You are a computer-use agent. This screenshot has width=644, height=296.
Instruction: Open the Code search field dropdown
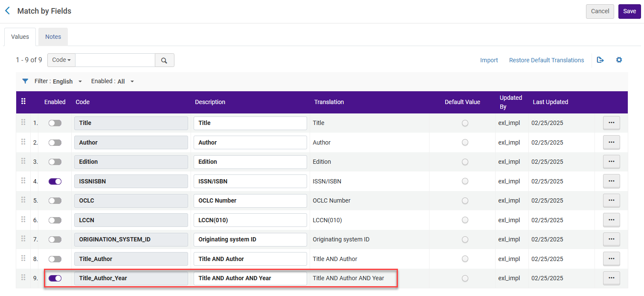click(61, 60)
